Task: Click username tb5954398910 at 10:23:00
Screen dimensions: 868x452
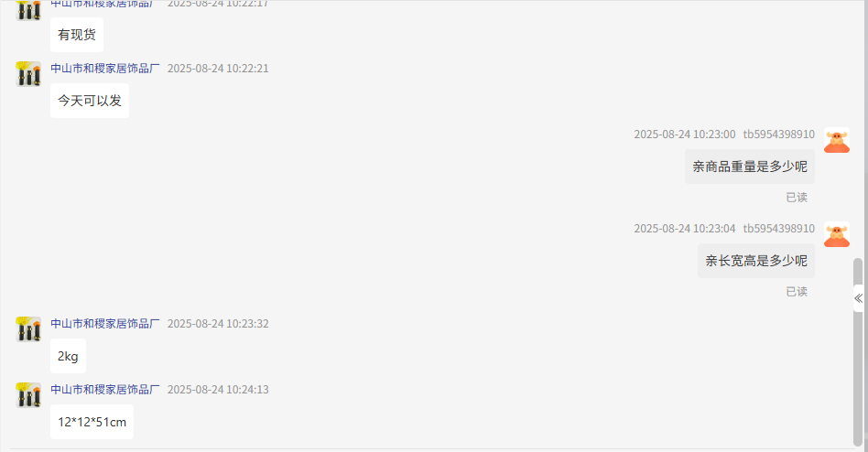Action: pyautogui.click(x=779, y=134)
